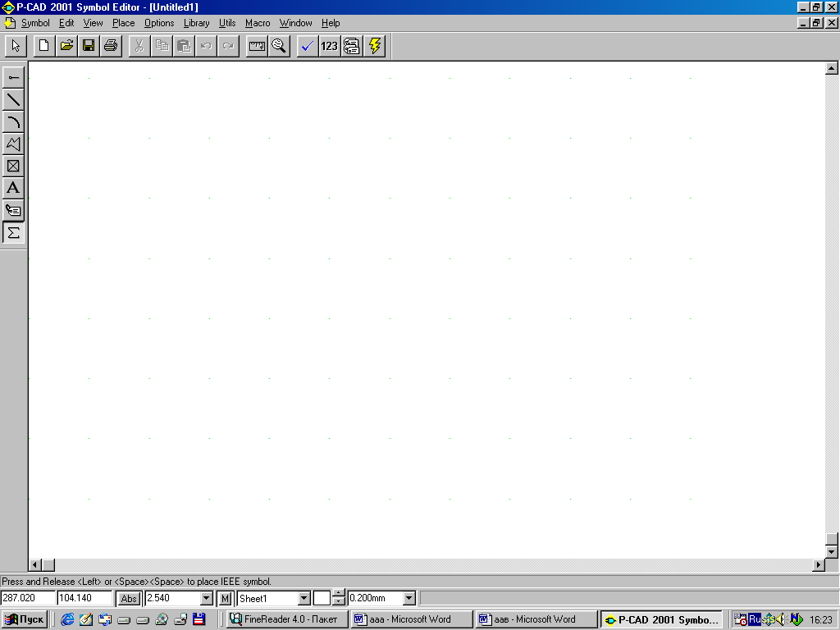
Task: Cut selection with scissors icon
Action: pos(139,46)
